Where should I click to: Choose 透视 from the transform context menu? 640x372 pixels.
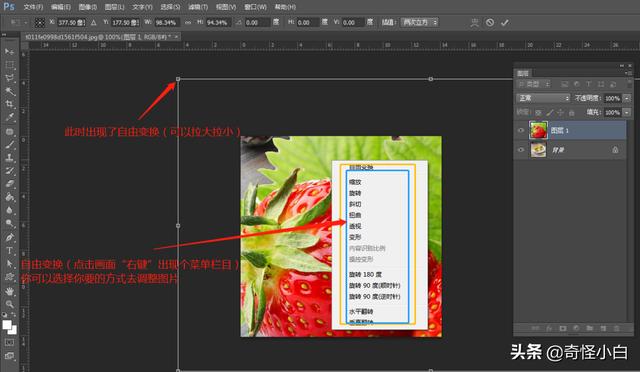[355, 226]
